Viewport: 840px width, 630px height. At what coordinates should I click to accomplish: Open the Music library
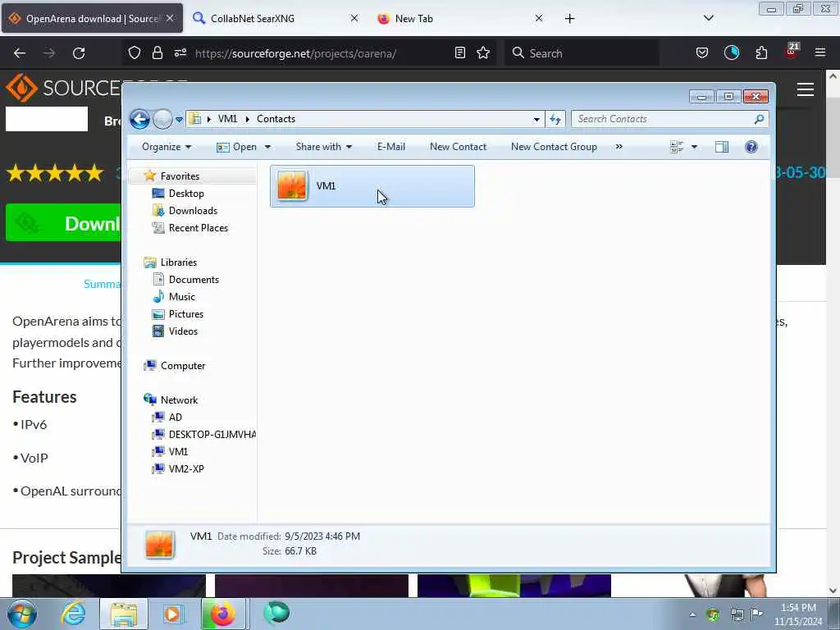point(181,297)
